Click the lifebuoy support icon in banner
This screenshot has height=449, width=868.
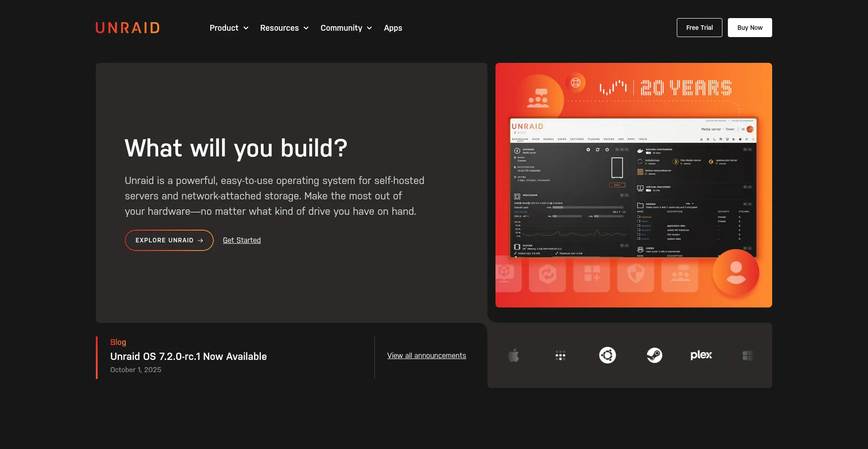pyautogui.click(x=576, y=83)
